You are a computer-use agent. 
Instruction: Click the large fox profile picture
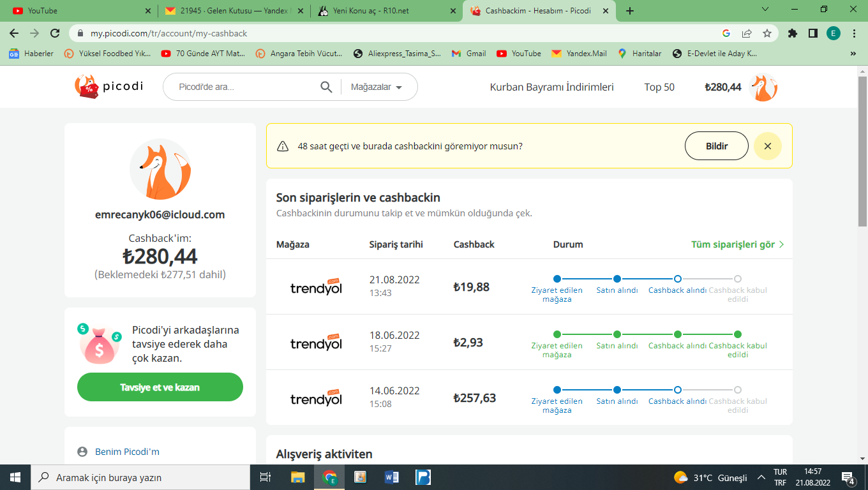[x=160, y=169]
